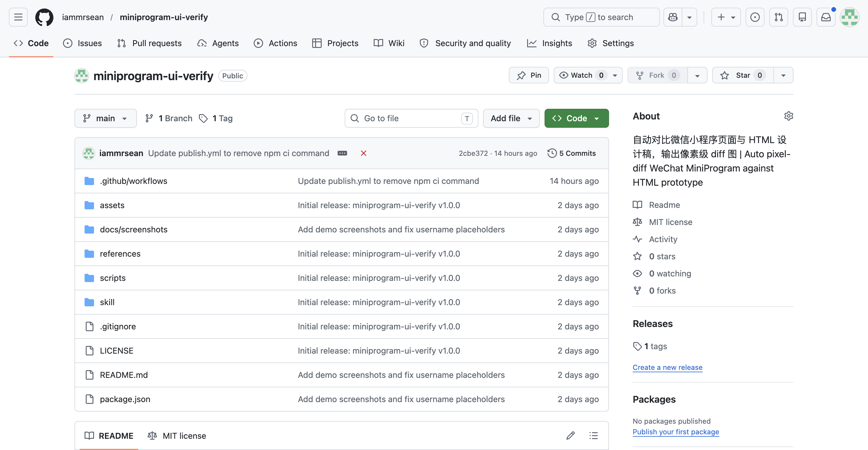
Task: Click iammrsean commit author avatar
Action: 89,153
